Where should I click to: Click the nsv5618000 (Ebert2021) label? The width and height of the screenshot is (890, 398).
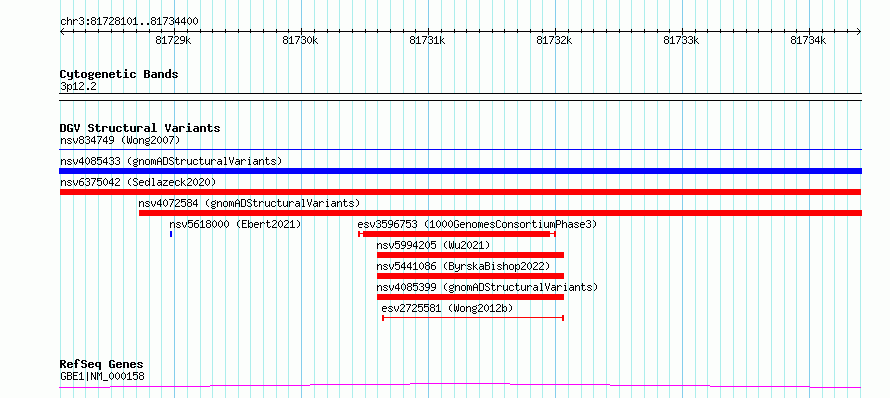pyautogui.click(x=235, y=224)
